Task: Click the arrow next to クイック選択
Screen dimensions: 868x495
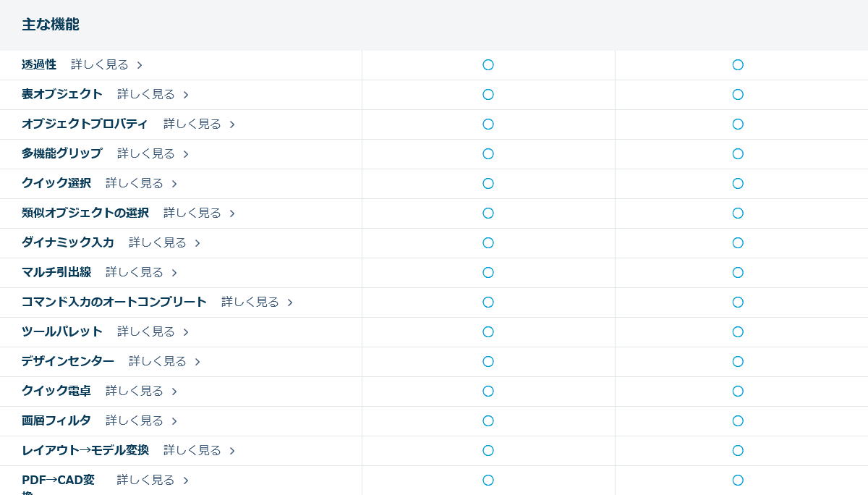Action: click(x=174, y=184)
